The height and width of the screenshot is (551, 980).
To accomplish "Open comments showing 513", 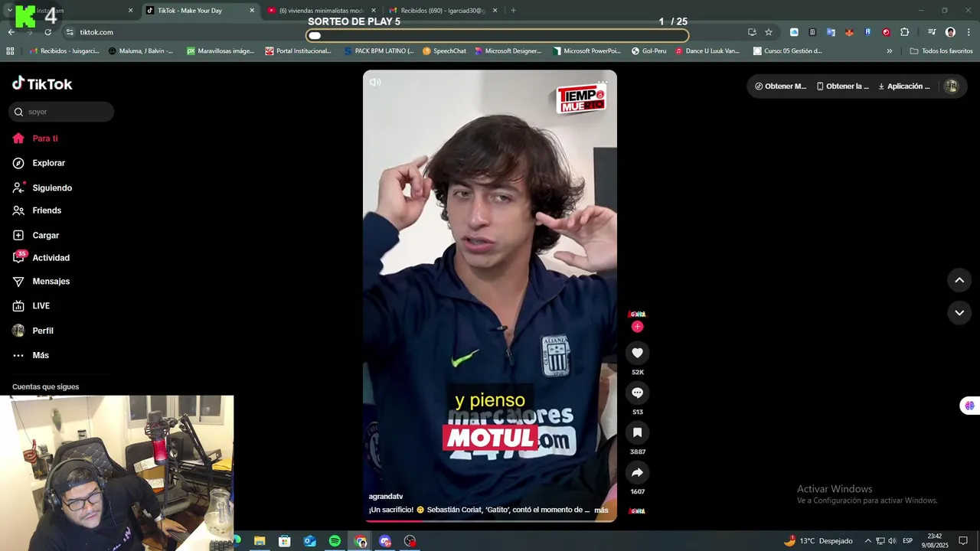I will point(637,393).
